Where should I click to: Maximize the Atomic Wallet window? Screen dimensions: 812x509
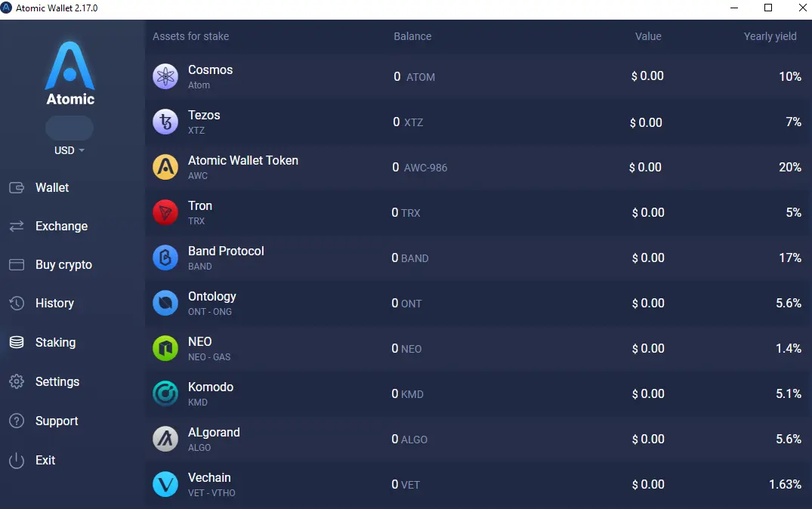click(768, 8)
